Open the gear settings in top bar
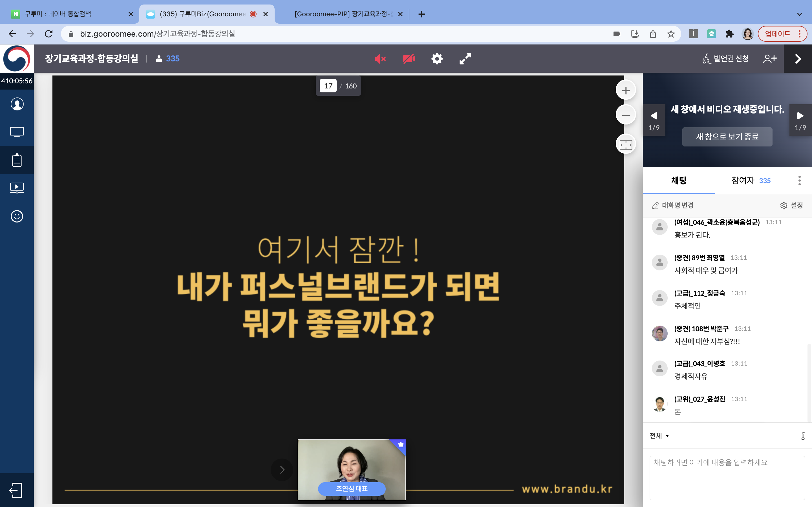 tap(437, 59)
